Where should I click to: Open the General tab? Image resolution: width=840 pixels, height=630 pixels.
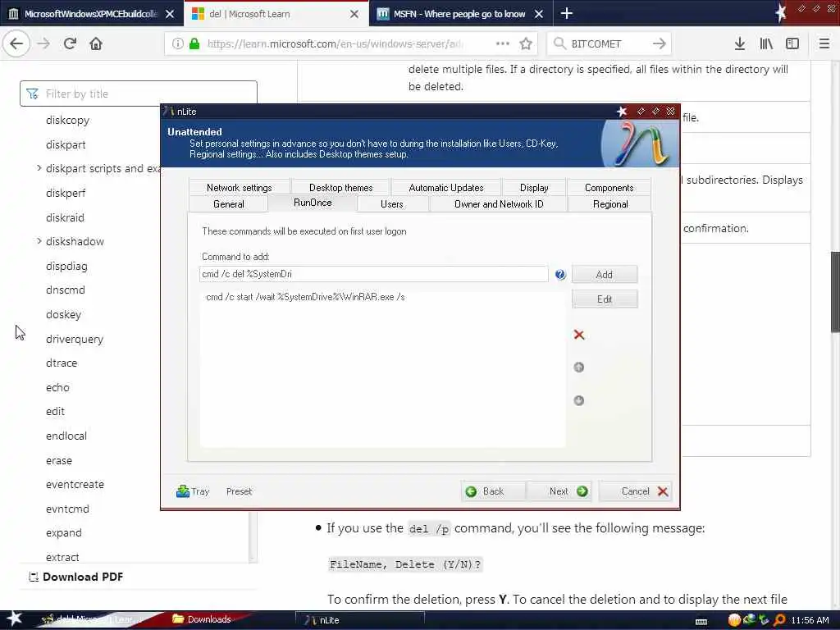click(x=229, y=204)
